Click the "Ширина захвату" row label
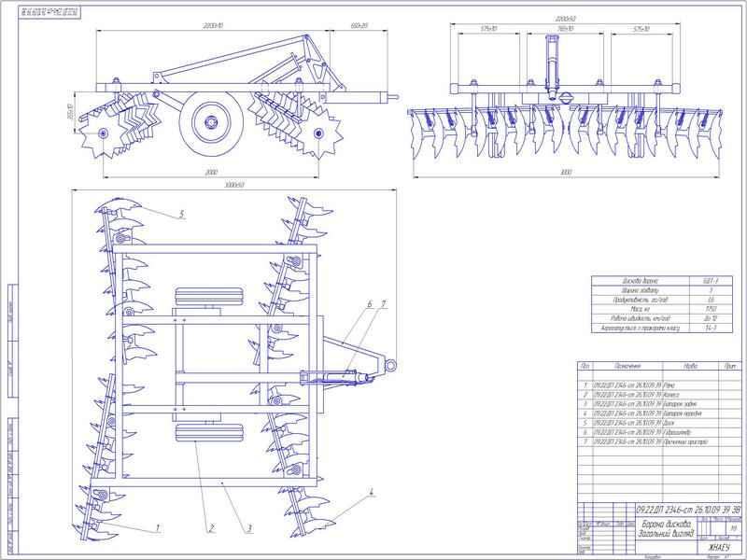This screenshot has width=747, height=560. (640, 290)
